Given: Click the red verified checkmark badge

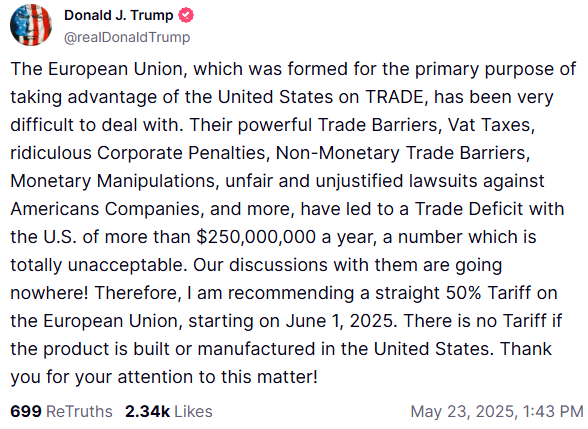Looking at the screenshot, I should point(186,15).
